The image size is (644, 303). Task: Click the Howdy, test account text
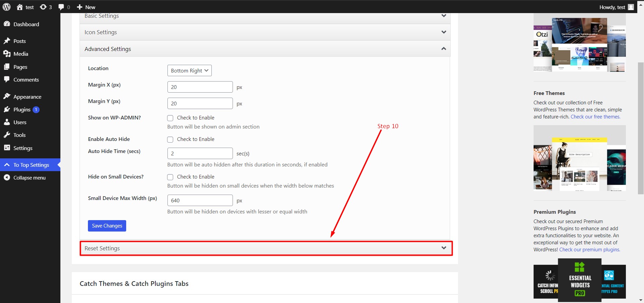pos(612,7)
